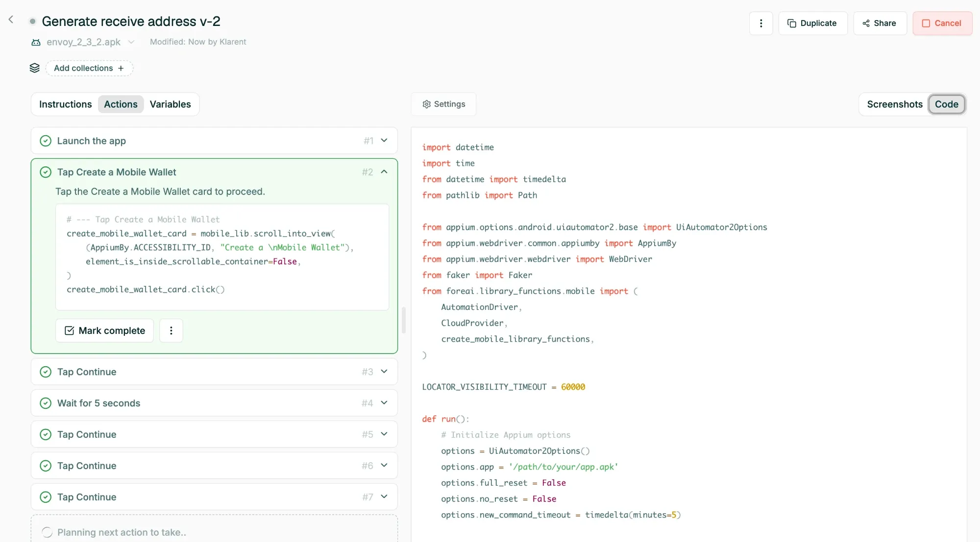The width and height of the screenshot is (980, 542).
Task: Click the check icon on step #3 Tap Continue
Action: point(46,372)
